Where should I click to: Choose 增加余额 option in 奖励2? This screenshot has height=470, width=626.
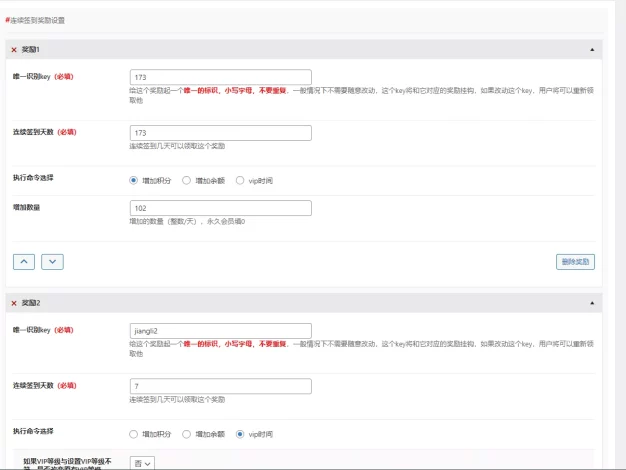point(187,434)
